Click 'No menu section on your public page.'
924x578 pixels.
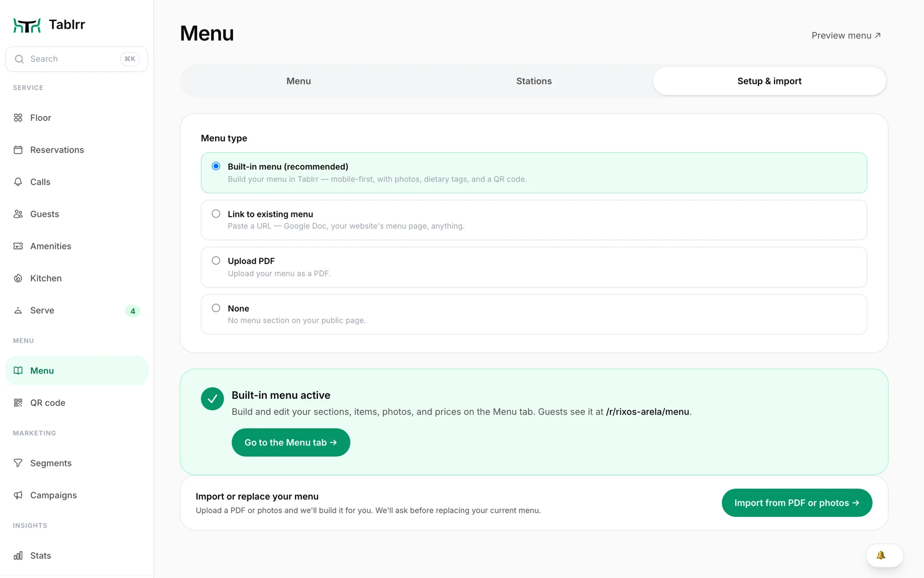(297, 320)
